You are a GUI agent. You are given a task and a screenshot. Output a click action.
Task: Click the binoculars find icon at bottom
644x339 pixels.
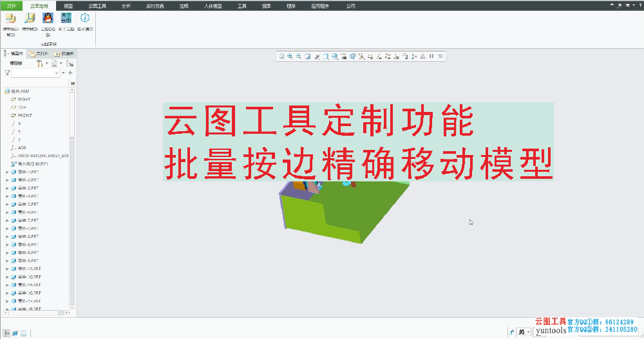pos(521,332)
